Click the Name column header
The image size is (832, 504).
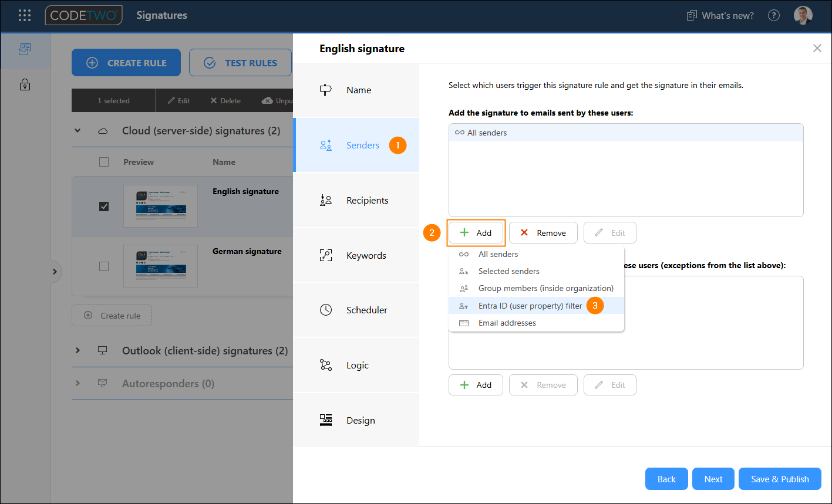pos(224,162)
